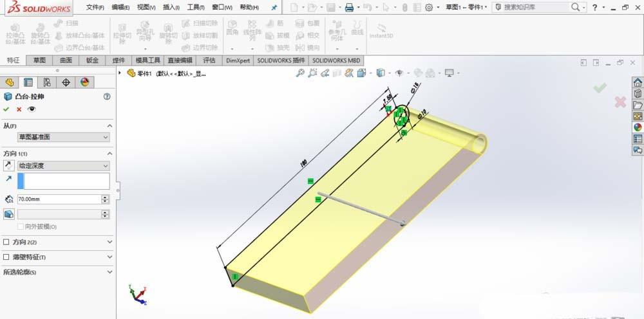This screenshot has height=319, width=644.
Task: Click the Previous View icon
Action: pyautogui.click(x=325, y=73)
